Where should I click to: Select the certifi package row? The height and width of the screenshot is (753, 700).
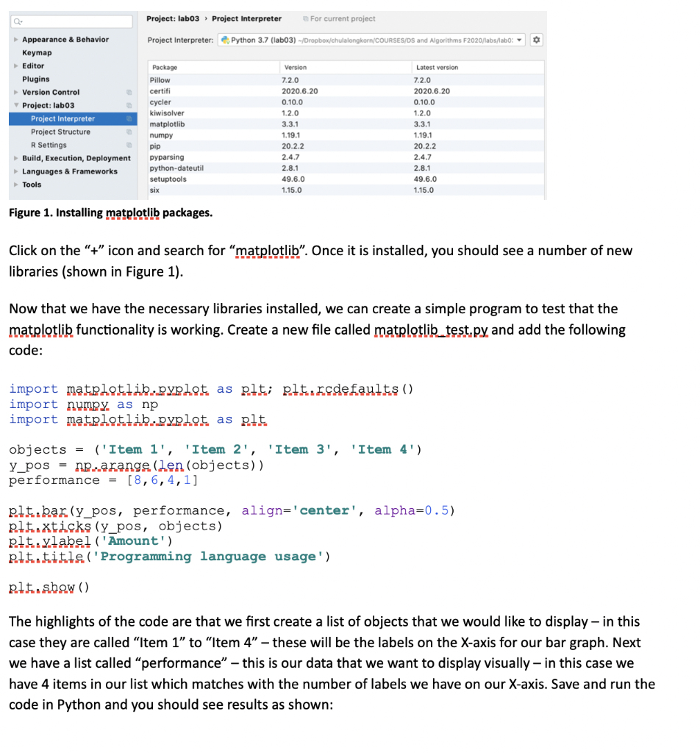(346, 91)
